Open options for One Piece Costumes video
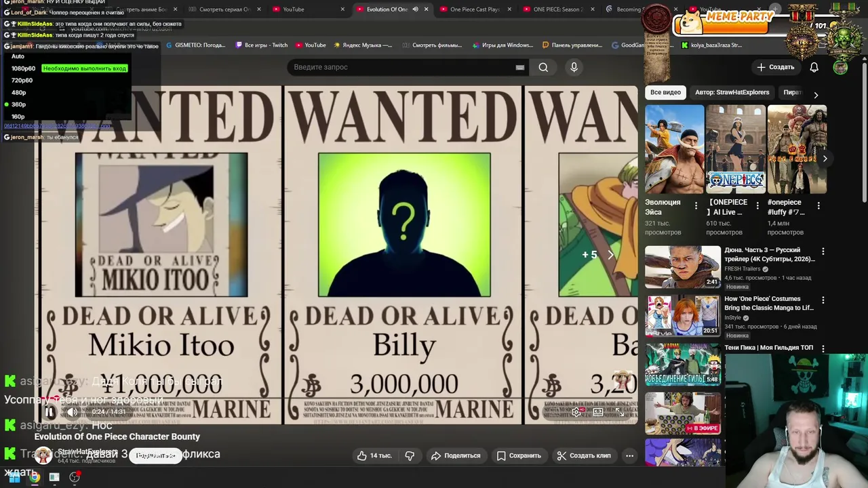This screenshot has width=868, height=488. click(823, 300)
